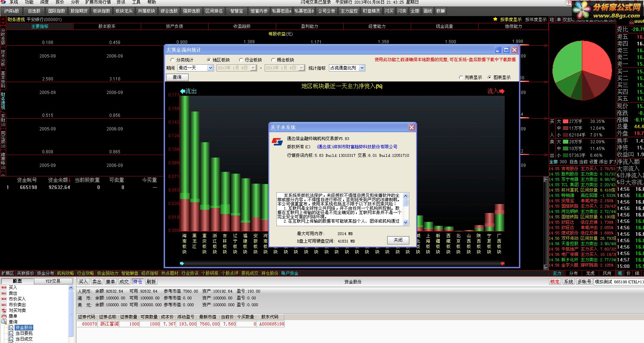Click the trade menu tree scrollbar up arrow
This screenshot has height=343, width=644.
pyautogui.click(x=71, y=288)
